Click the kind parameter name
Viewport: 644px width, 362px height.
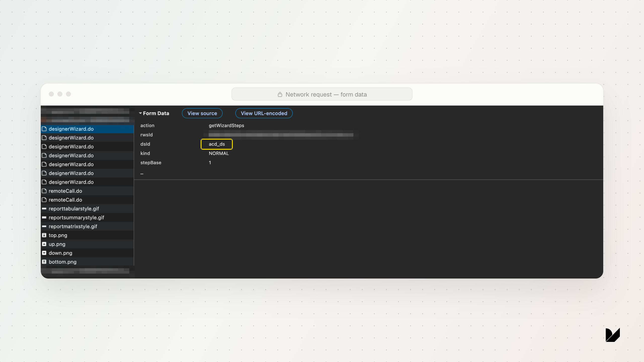click(145, 153)
